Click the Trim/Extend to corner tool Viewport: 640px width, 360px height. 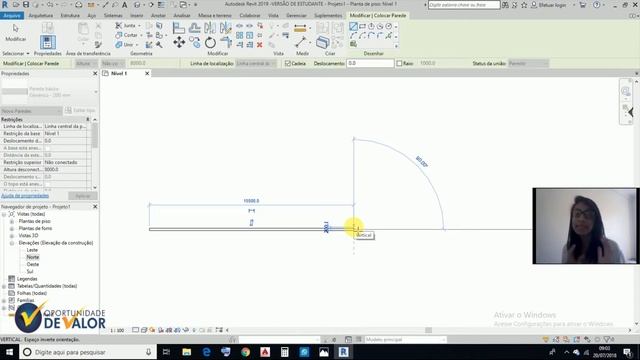pos(225,42)
